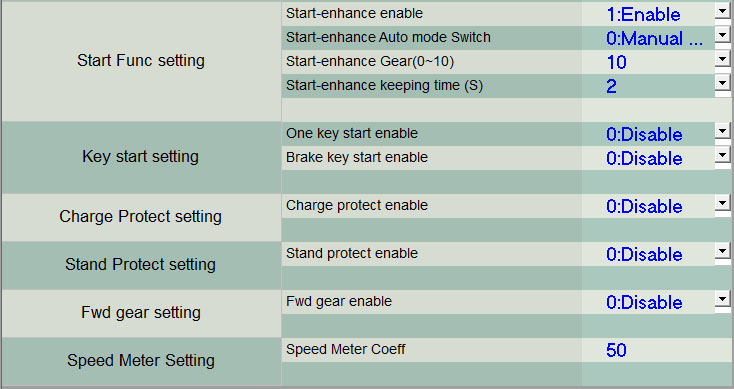Image resolution: width=734 pixels, height=389 pixels.
Task: Expand Start-enhance Auto mode Switch dropdown
Action: (722, 35)
